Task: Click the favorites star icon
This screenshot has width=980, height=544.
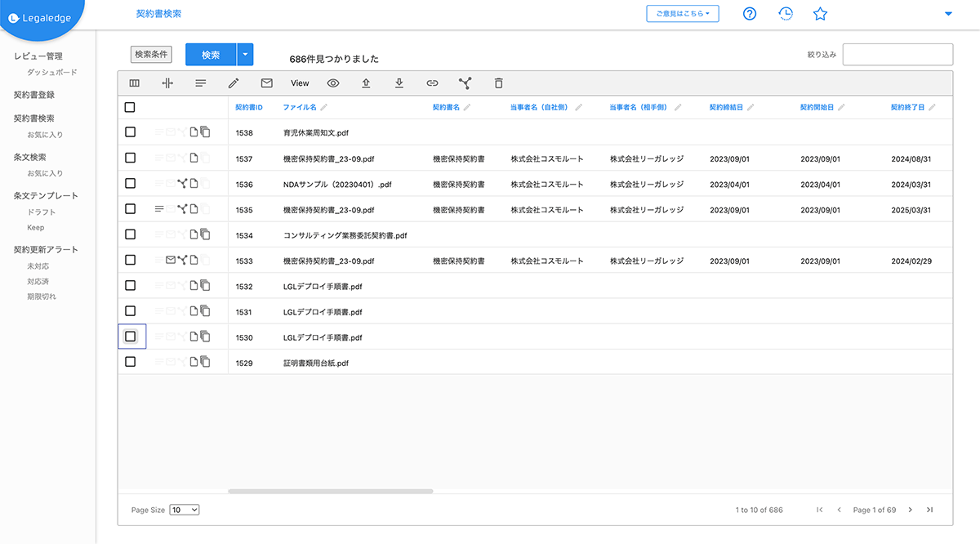Action: pos(821,13)
